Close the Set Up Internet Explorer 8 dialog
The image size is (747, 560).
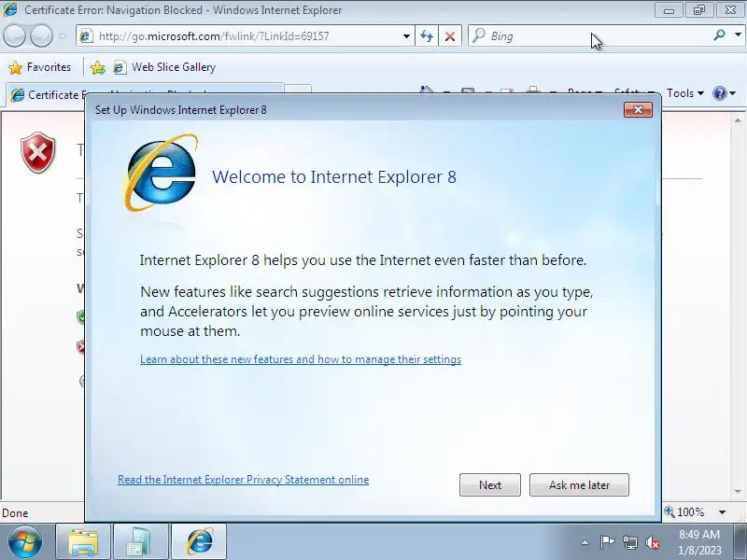(x=638, y=110)
